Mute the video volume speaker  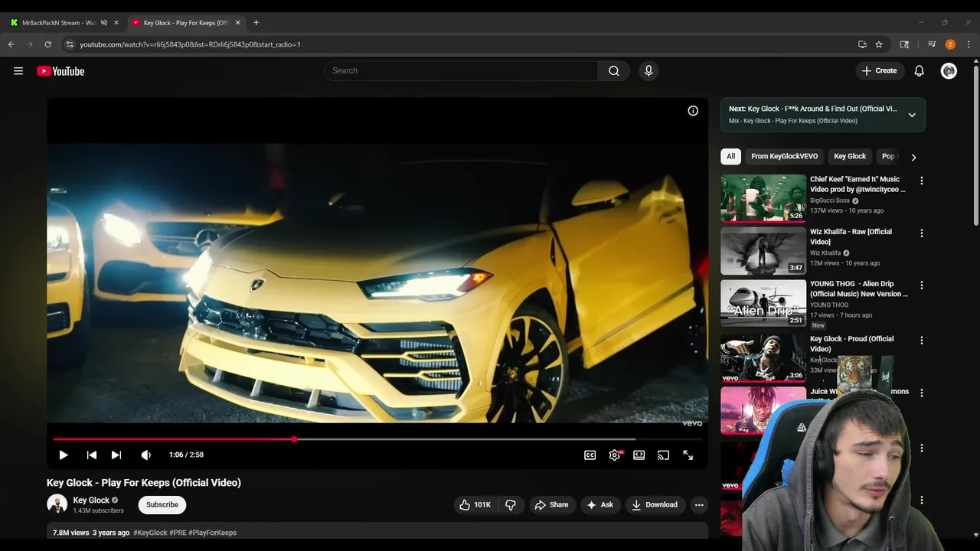146,455
